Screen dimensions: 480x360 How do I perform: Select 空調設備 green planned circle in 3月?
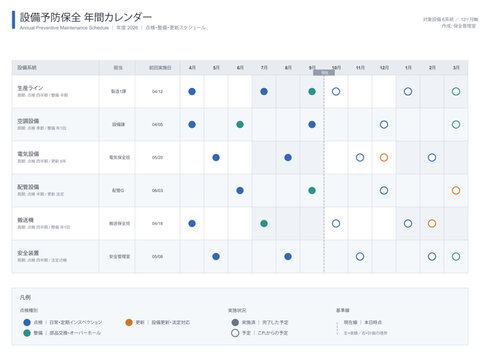(456, 124)
